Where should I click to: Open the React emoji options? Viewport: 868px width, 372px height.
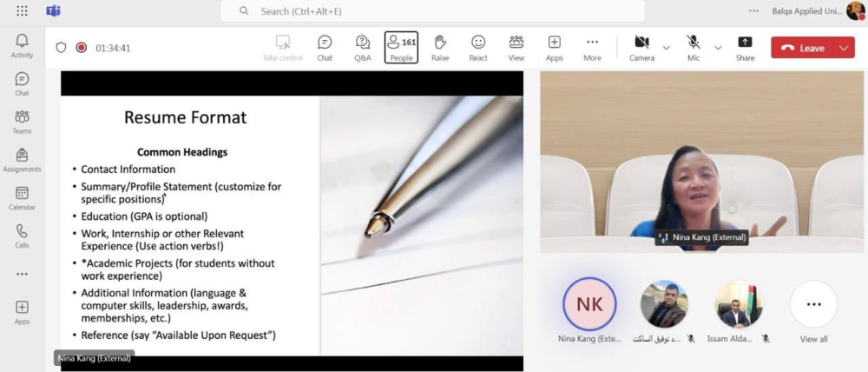coord(478,47)
